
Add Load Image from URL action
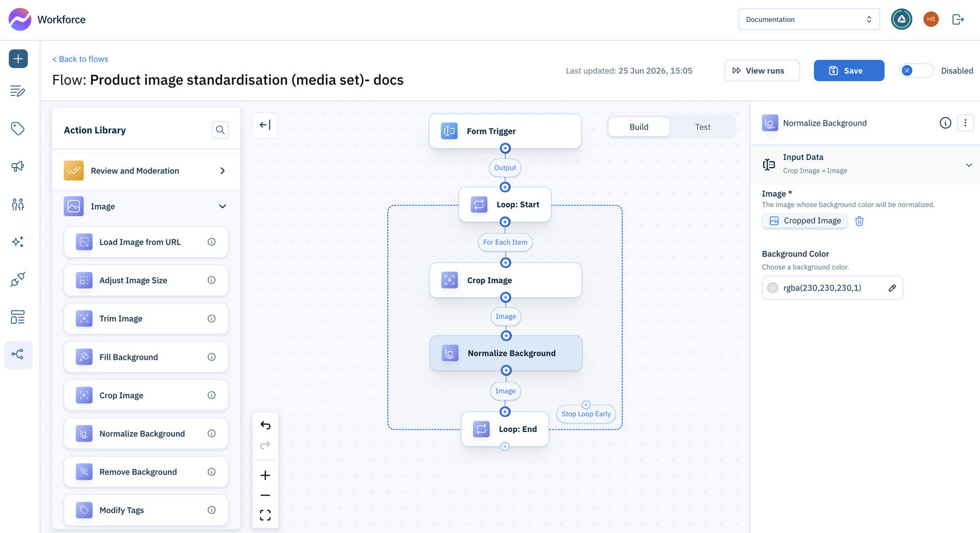tap(146, 242)
